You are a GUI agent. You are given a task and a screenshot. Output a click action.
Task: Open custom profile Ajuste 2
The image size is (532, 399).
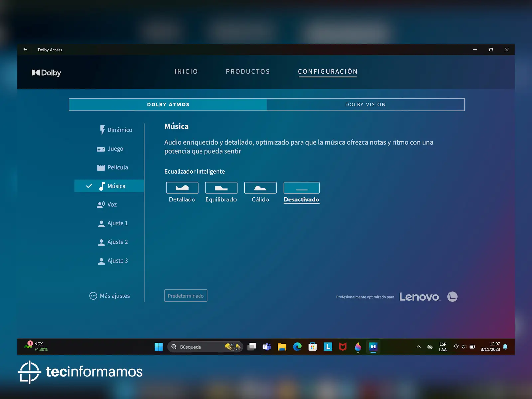coord(113,242)
